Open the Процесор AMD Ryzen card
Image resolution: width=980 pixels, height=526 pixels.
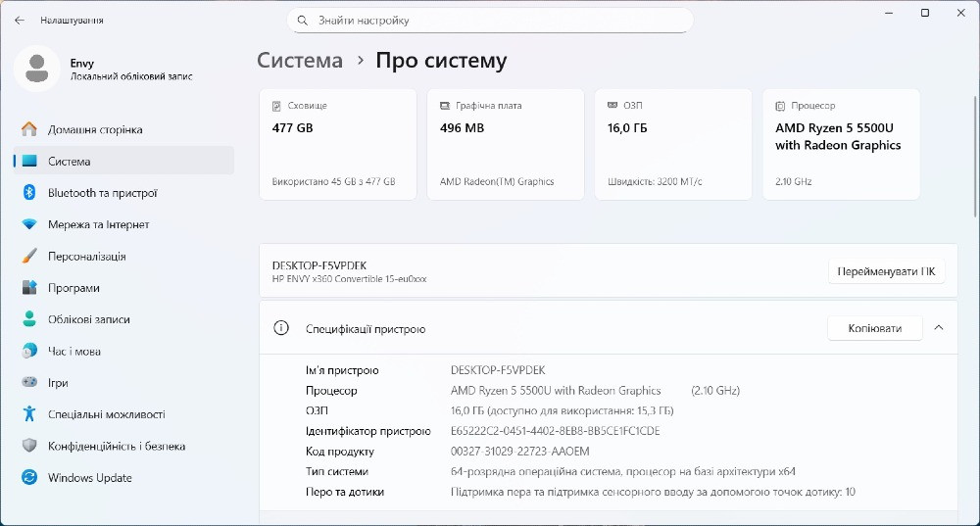pyautogui.click(x=841, y=144)
